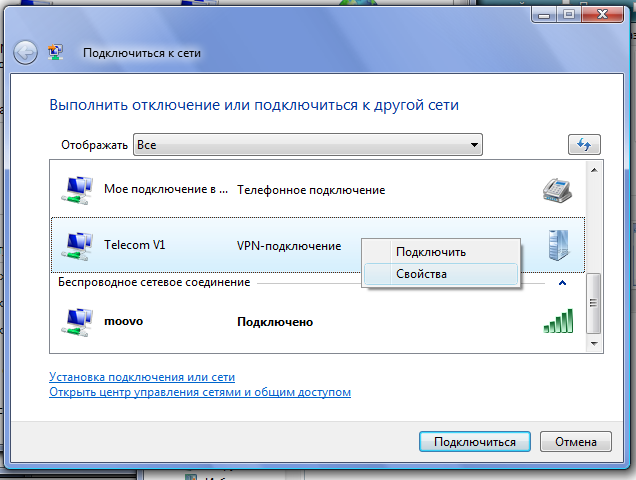Refresh the network list

584,144
